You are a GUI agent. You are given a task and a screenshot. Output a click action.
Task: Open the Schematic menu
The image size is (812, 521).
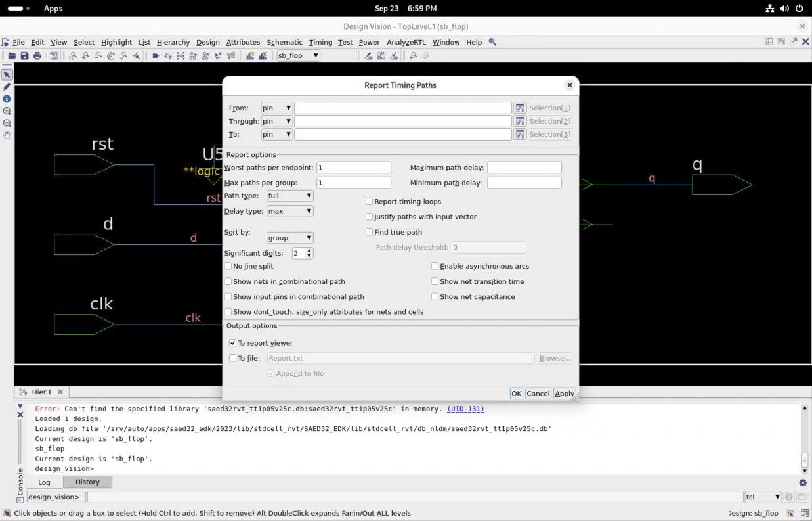click(x=284, y=42)
